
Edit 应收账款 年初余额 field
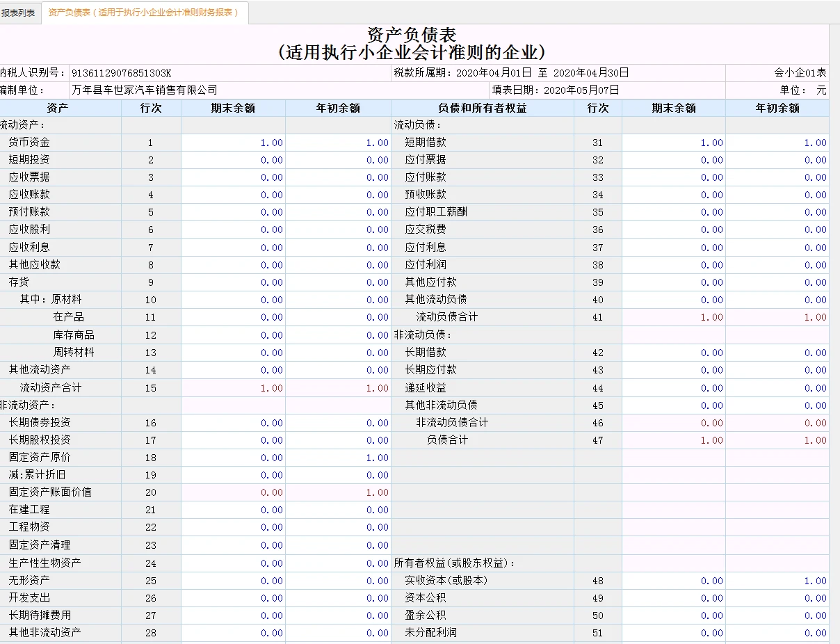(338, 195)
